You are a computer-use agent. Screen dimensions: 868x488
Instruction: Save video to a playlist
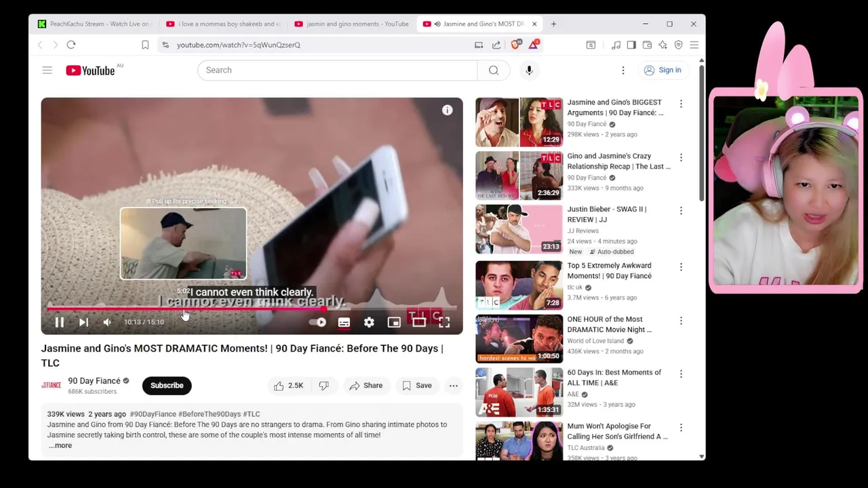(416, 385)
